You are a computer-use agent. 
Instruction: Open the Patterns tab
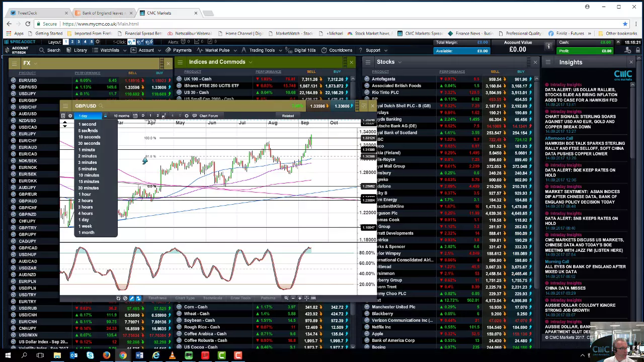point(268,298)
